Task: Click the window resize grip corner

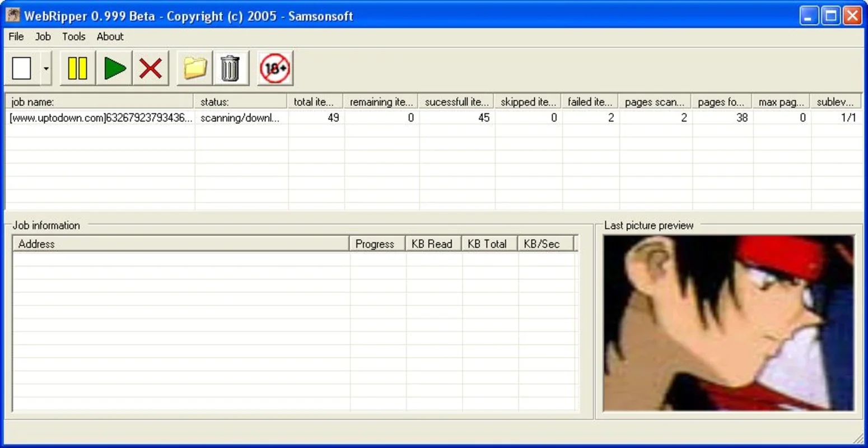Action: tap(858, 438)
